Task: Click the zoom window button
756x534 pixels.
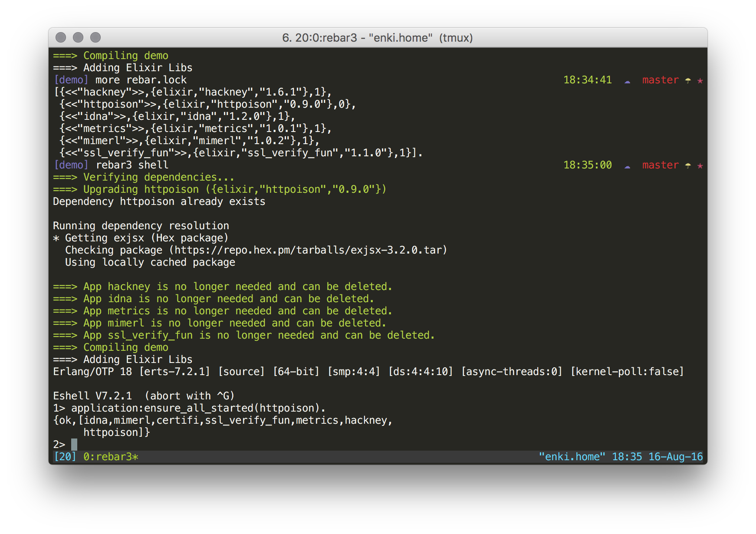Action: click(95, 37)
